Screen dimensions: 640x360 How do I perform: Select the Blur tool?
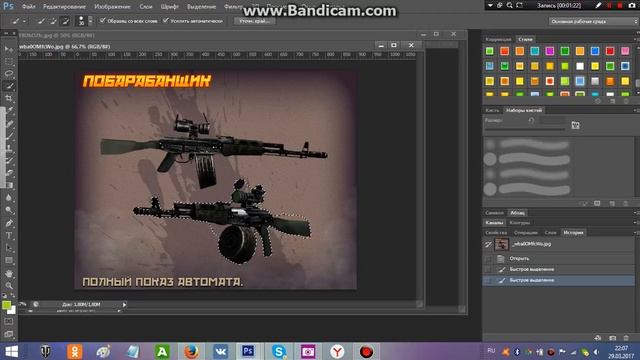pyautogui.click(x=9, y=198)
